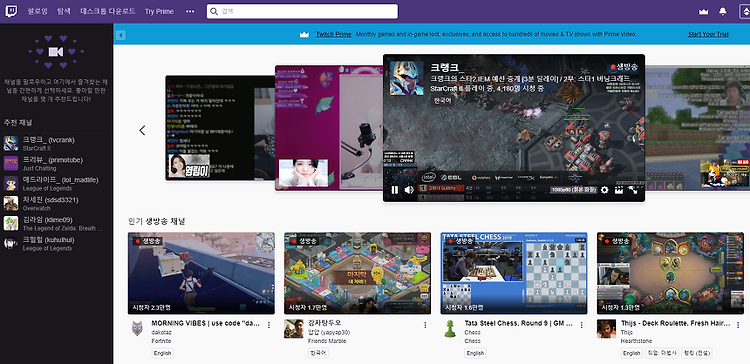This screenshot has width=750, height=364.
Task: Click English tag under dakotaz stream
Action: (x=162, y=353)
